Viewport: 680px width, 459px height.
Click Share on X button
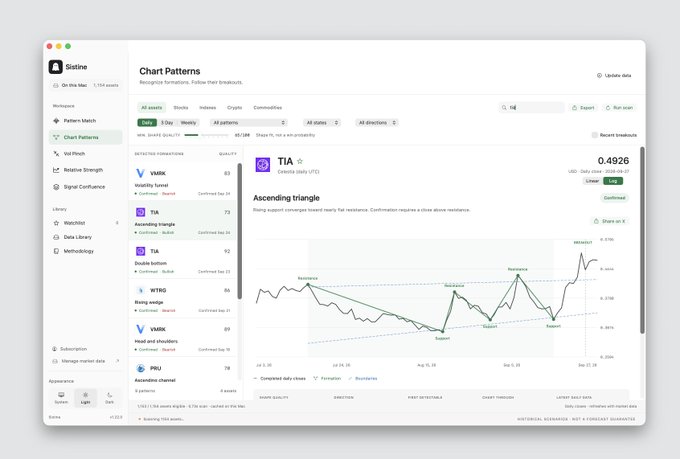(609, 221)
